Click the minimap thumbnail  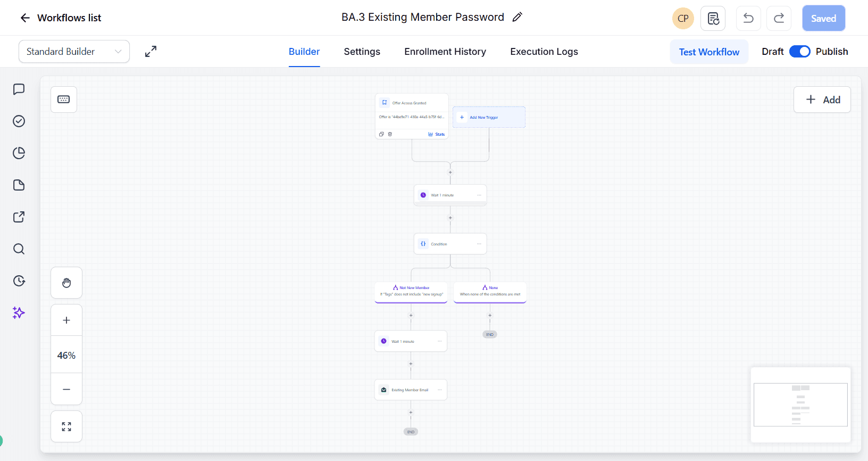coord(800,405)
